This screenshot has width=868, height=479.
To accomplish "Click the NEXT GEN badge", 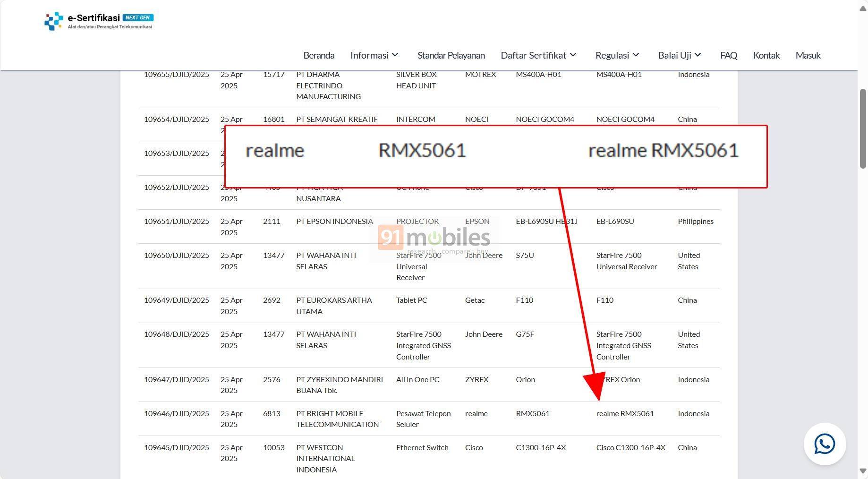I will click(138, 17).
